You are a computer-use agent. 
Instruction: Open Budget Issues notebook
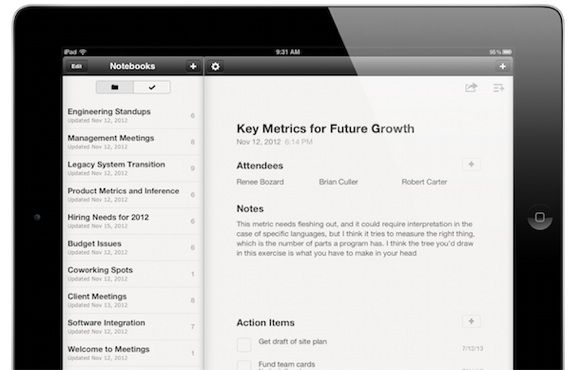[132, 248]
